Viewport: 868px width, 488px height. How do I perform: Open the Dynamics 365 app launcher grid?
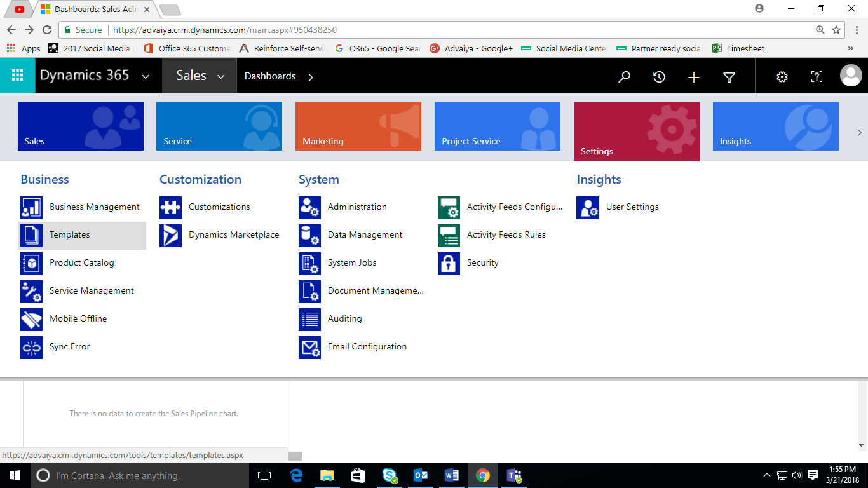[17, 76]
